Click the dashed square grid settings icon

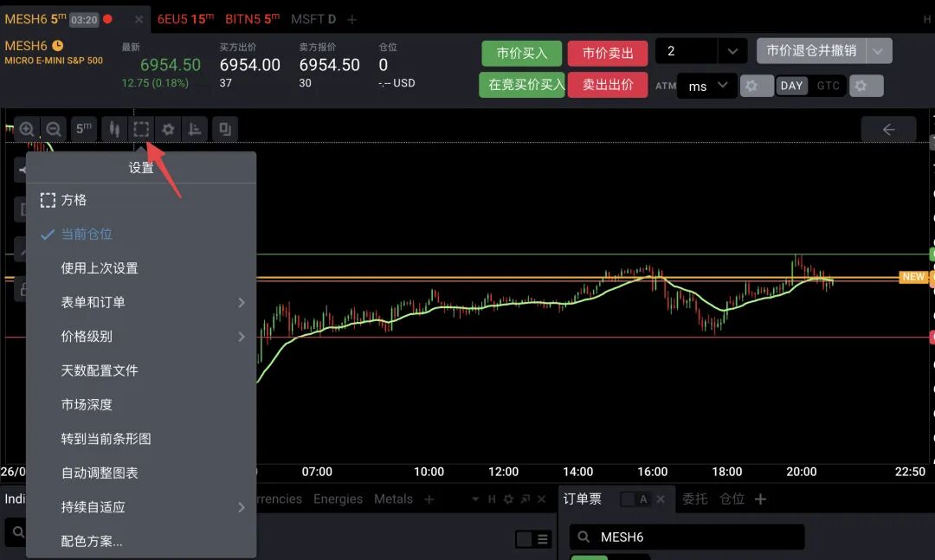pyautogui.click(x=141, y=130)
